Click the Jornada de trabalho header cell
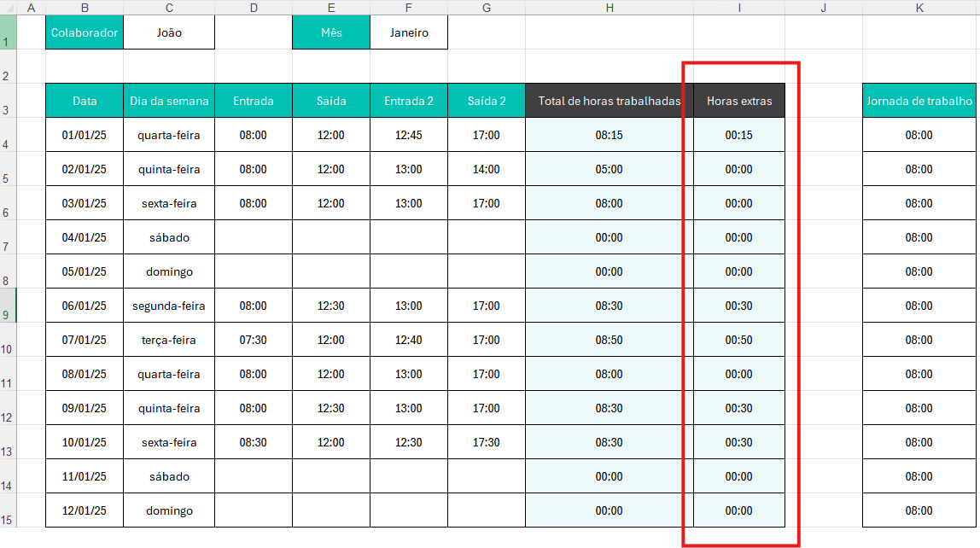 (x=919, y=101)
